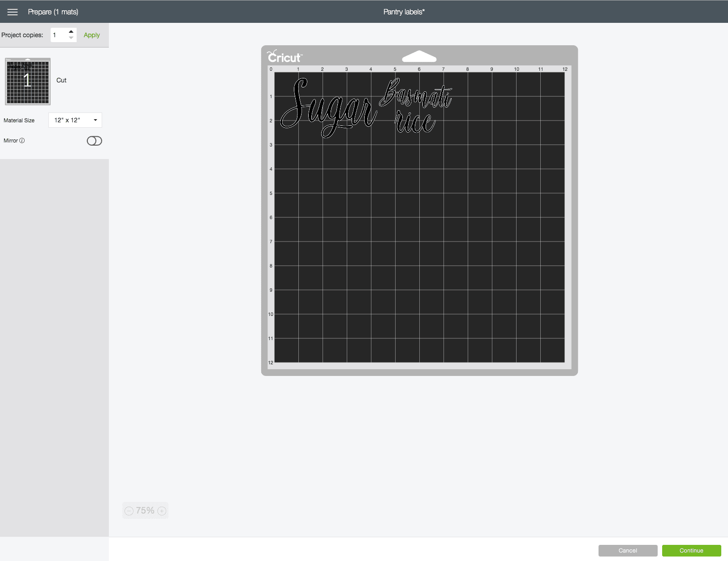The image size is (728, 561).
Task: Increase project copies with the up arrow
Action: (x=71, y=32)
